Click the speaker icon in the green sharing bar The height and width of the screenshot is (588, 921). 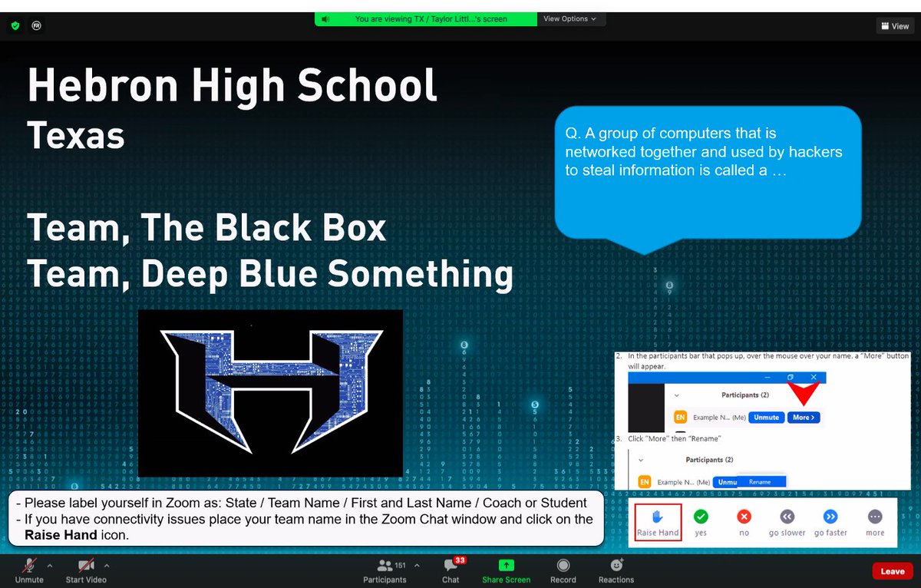click(325, 19)
